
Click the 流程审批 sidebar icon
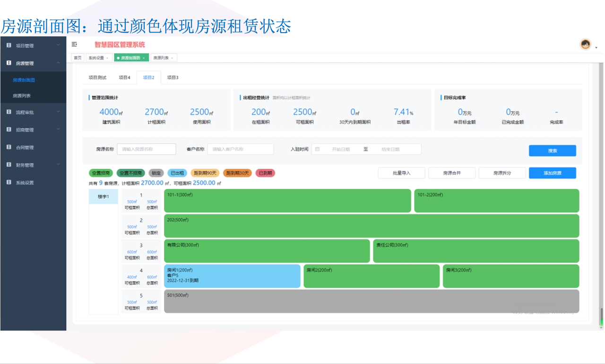click(9, 112)
